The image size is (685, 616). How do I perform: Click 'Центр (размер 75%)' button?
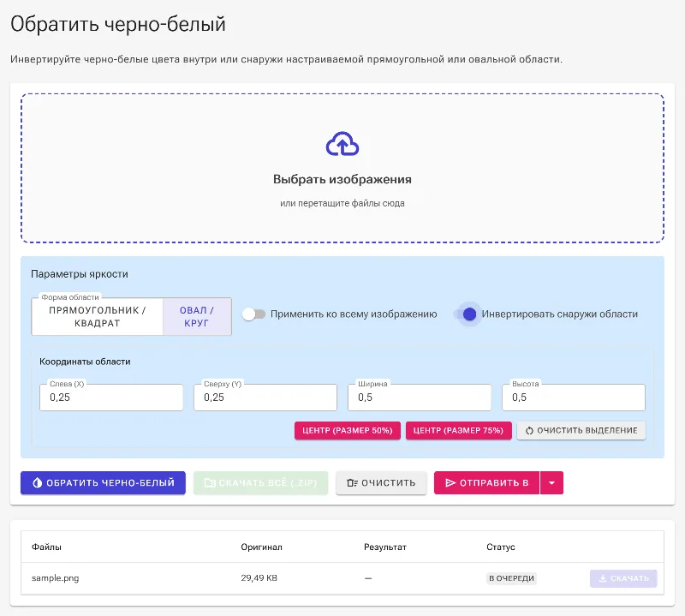tap(459, 431)
